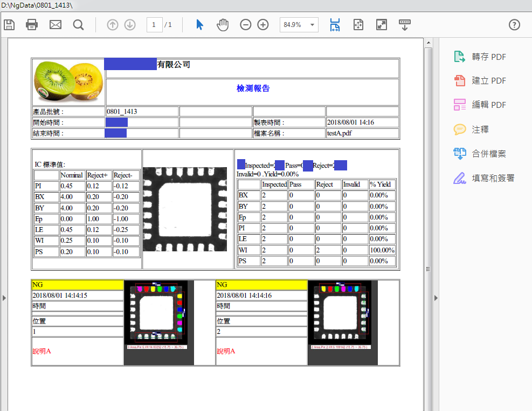Viewport: 532px width, 411px height.
Task: Click the Create PDF icon
Action: (460, 81)
